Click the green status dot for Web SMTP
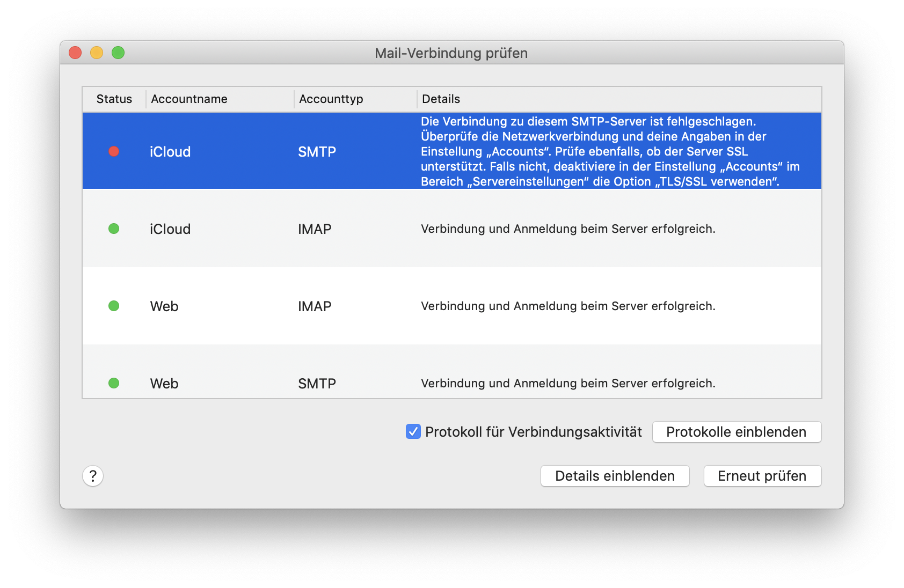The height and width of the screenshot is (588, 904). coord(114,383)
